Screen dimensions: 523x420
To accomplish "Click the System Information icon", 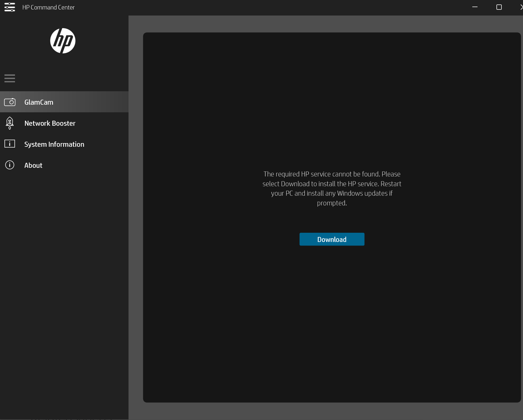I will click(x=10, y=144).
